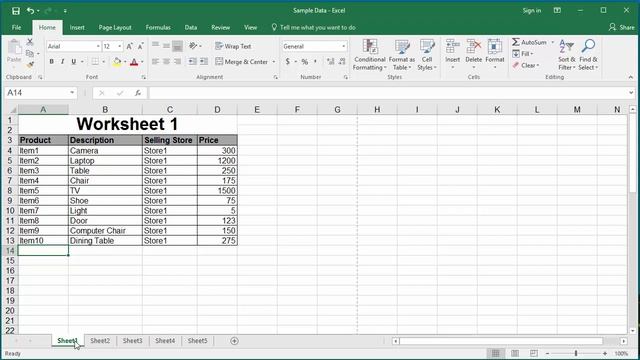
Task: Apply red font color to text
Action: click(134, 62)
